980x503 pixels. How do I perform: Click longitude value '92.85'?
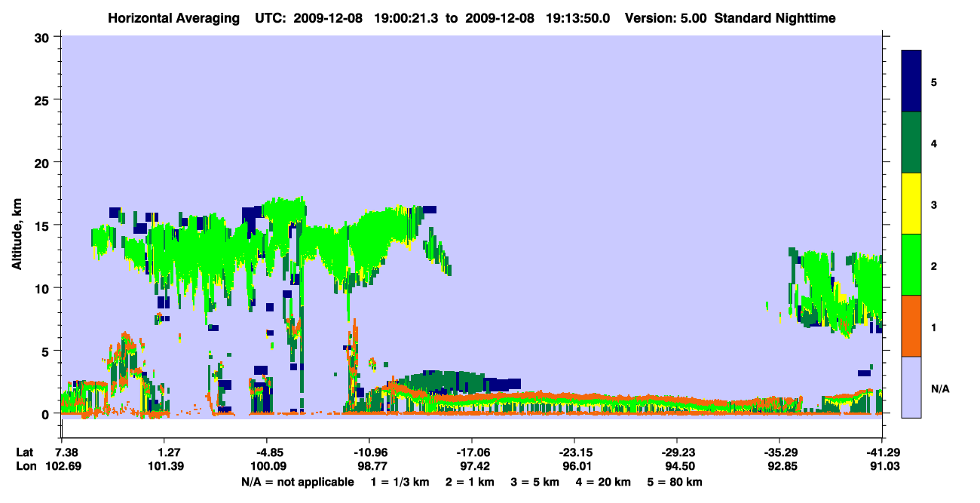click(781, 466)
